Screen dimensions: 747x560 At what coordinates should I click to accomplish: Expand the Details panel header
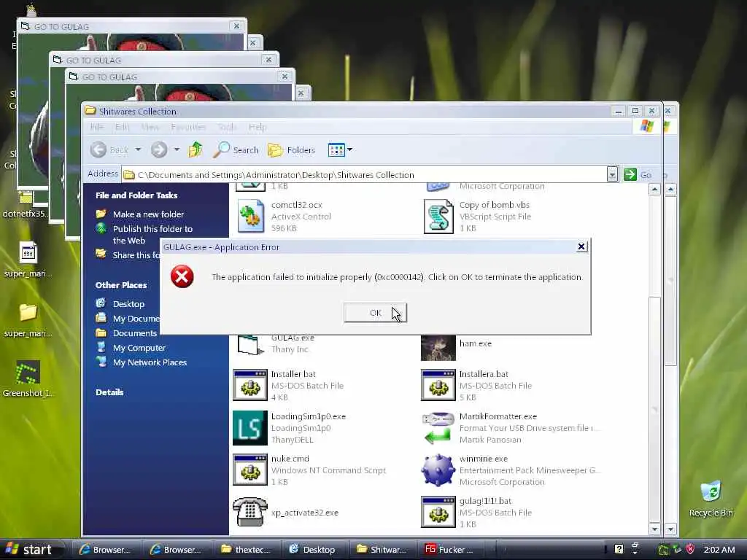(x=109, y=392)
